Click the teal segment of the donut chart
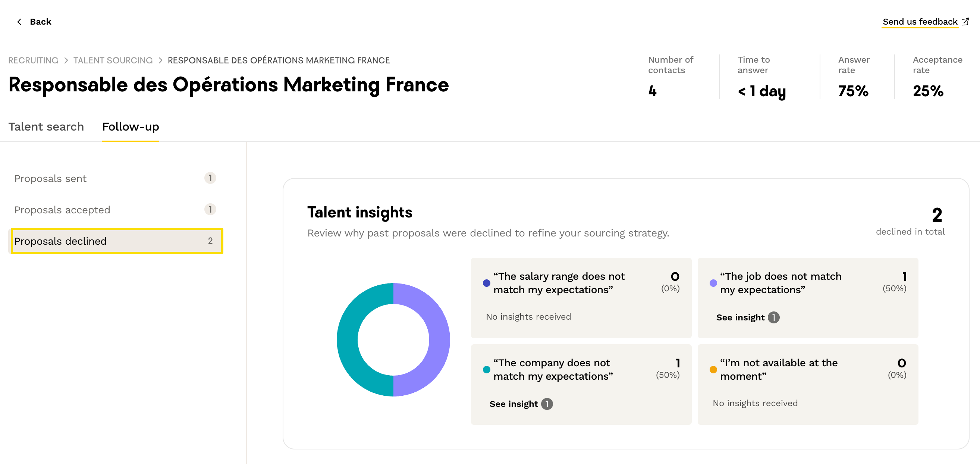The height and width of the screenshot is (464, 980). tap(348, 340)
